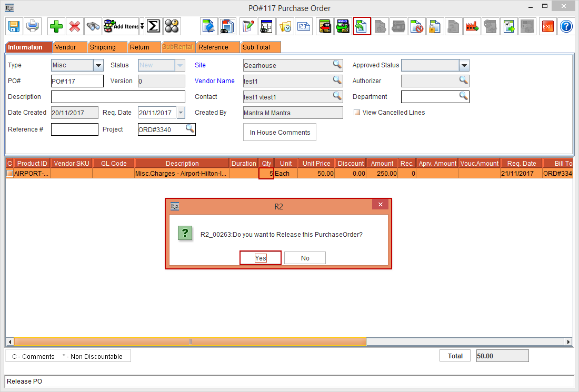579x392 pixels.
Task: Click the Save floppy disk icon
Action: (14, 26)
